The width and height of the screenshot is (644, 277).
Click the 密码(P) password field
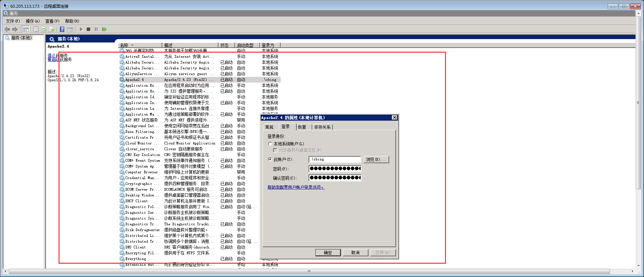[335, 169]
